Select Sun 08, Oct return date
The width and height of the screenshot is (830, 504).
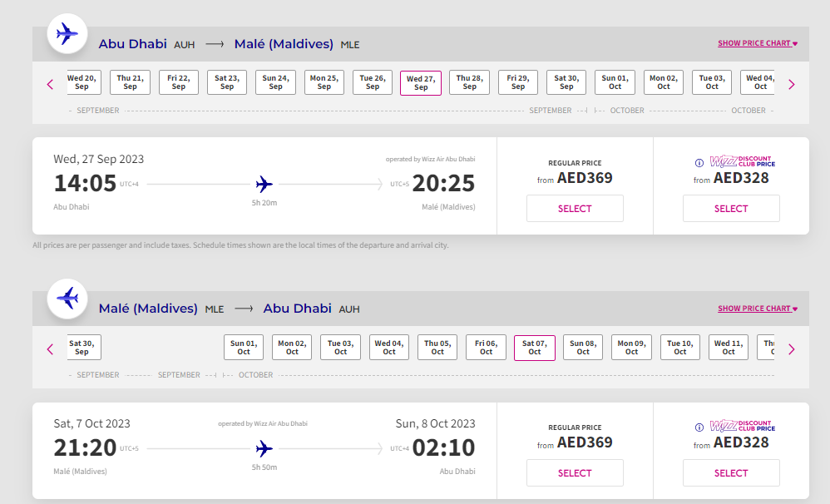pos(583,347)
